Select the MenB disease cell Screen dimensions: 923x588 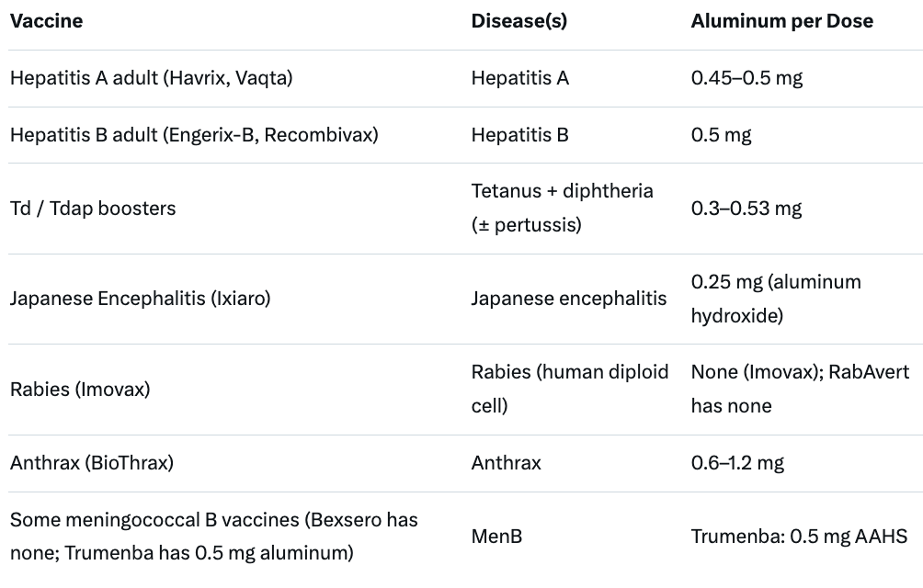coord(496,537)
